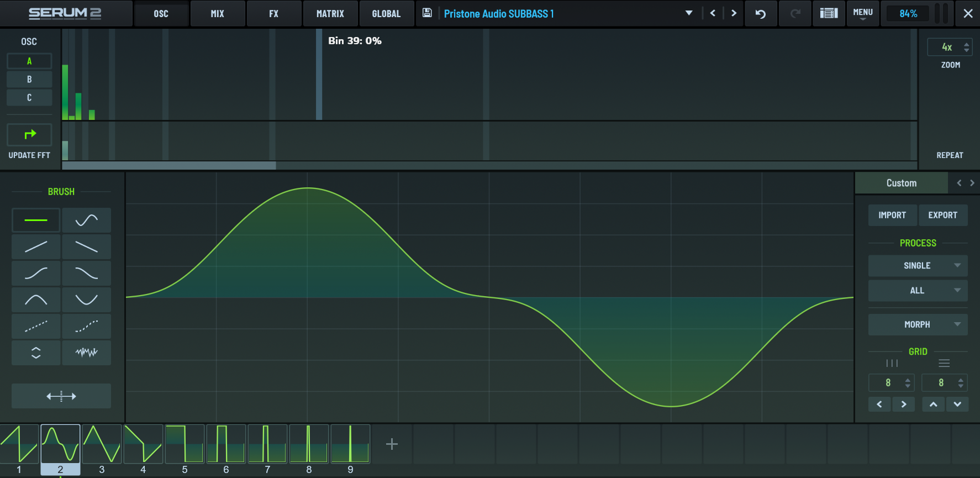Open the ALL process dropdown
Screen dimensions: 980x478
(x=918, y=291)
